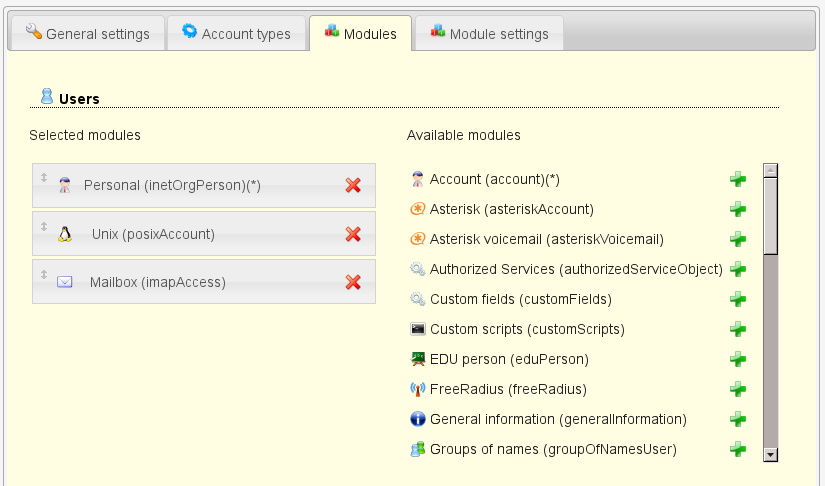Add the Groups of names module
Viewport: 825px width, 486px height.
(738, 449)
